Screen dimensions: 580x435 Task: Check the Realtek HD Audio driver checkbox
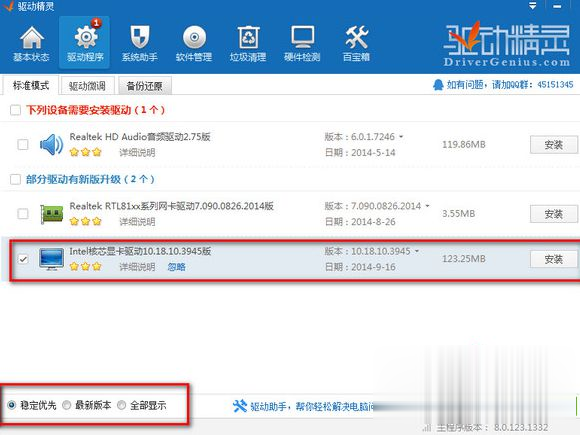point(23,144)
